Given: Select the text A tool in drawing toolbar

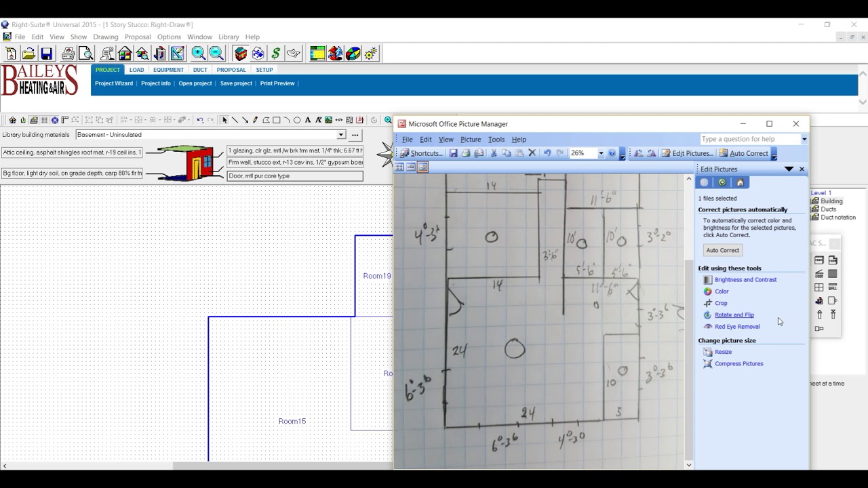Looking at the screenshot, I should point(308,120).
